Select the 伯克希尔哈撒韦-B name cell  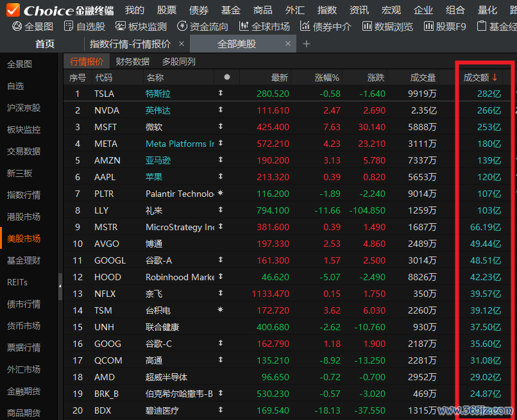pos(179,394)
